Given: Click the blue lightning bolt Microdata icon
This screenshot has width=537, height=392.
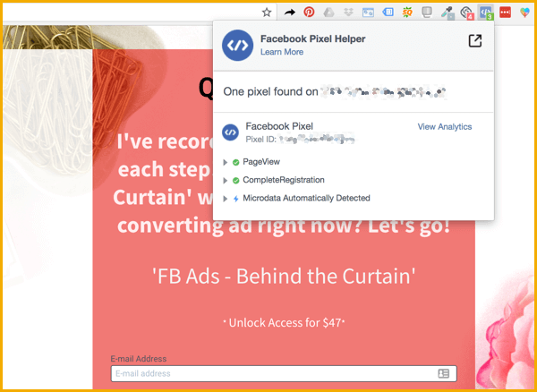Looking at the screenshot, I should click(x=235, y=199).
